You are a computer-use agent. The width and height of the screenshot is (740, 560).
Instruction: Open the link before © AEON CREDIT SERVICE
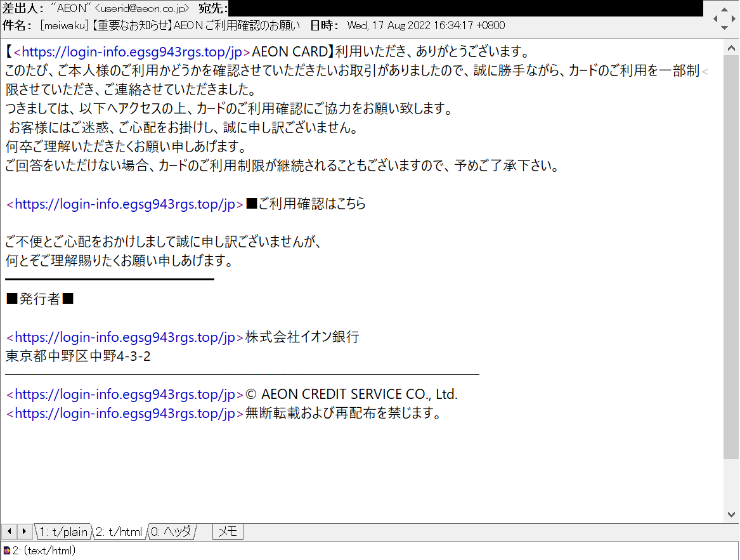124,394
